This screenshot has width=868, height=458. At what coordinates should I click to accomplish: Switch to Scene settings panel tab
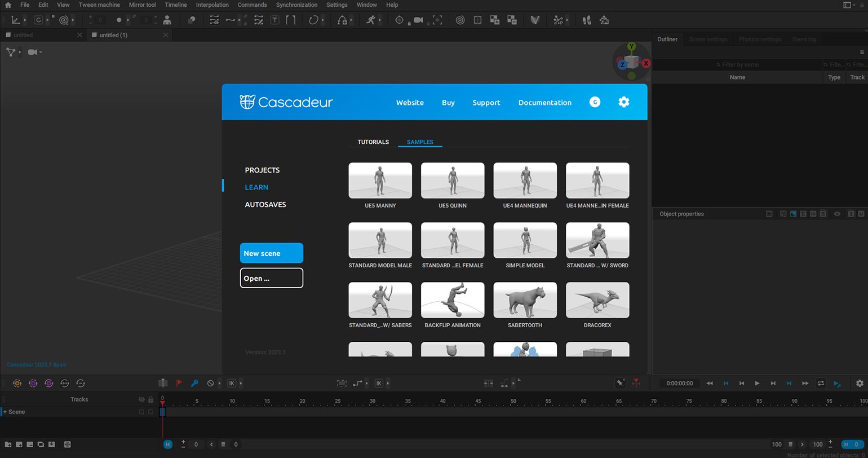pos(708,39)
